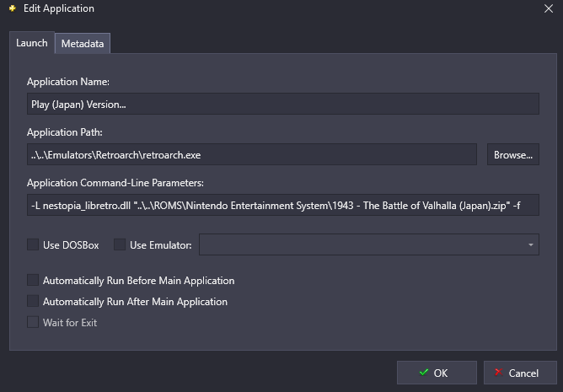Close the Edit Application dialog window
Screen dimensions: 563x392
[549, 8]
